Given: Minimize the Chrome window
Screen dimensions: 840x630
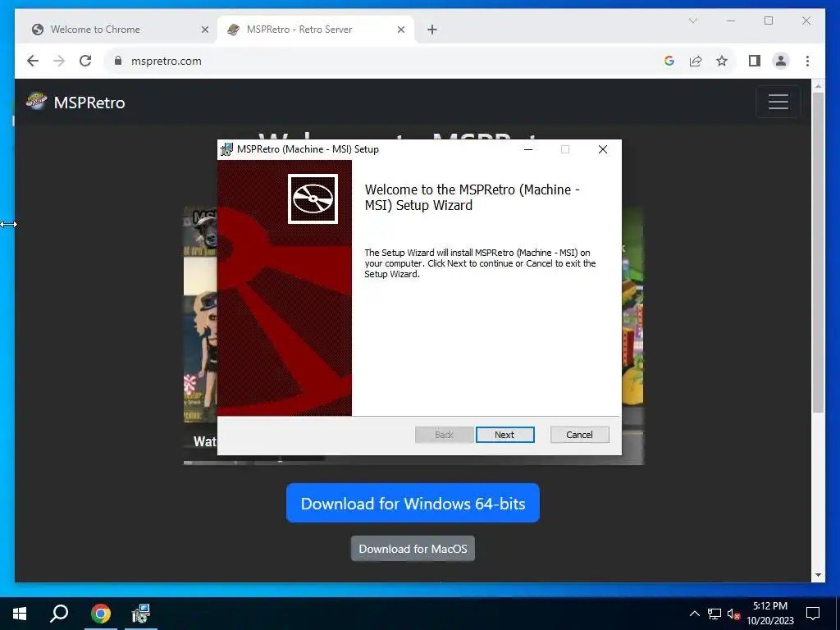Looking at the screenshot, I should pos(731,21).
